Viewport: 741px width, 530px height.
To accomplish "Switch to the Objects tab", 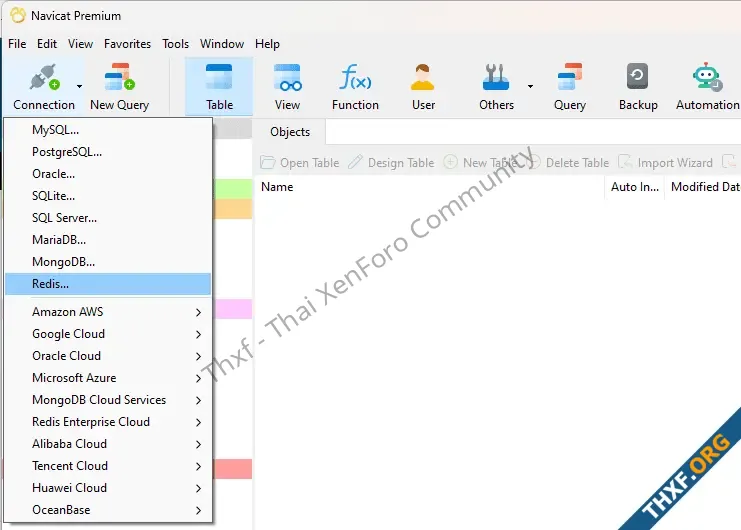I will [290, 132].
